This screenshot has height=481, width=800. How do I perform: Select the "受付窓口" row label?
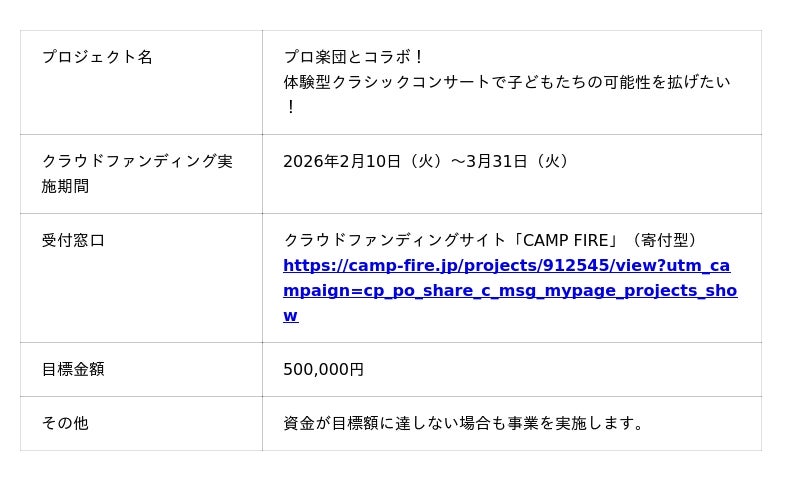pos(73,240)
